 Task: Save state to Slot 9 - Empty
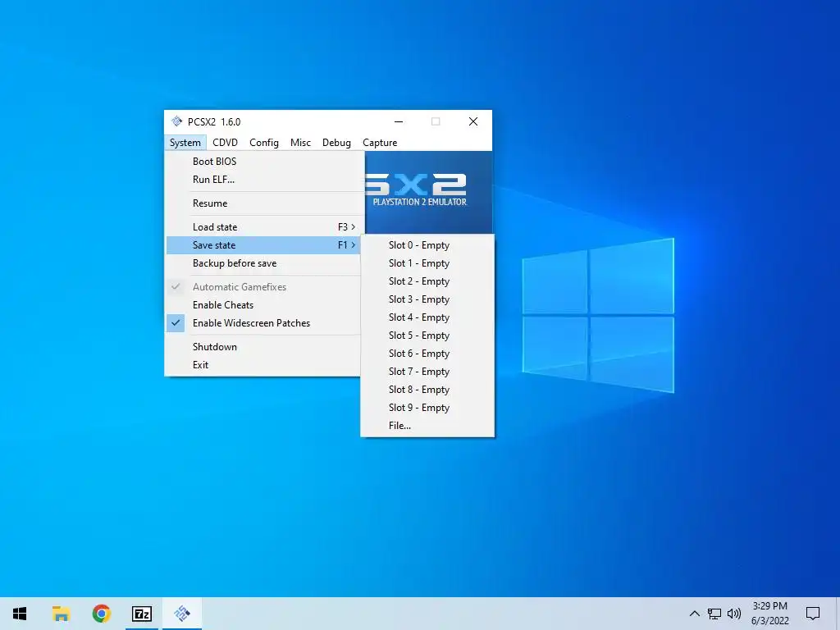pyautogui.click(x=427, y=408)
